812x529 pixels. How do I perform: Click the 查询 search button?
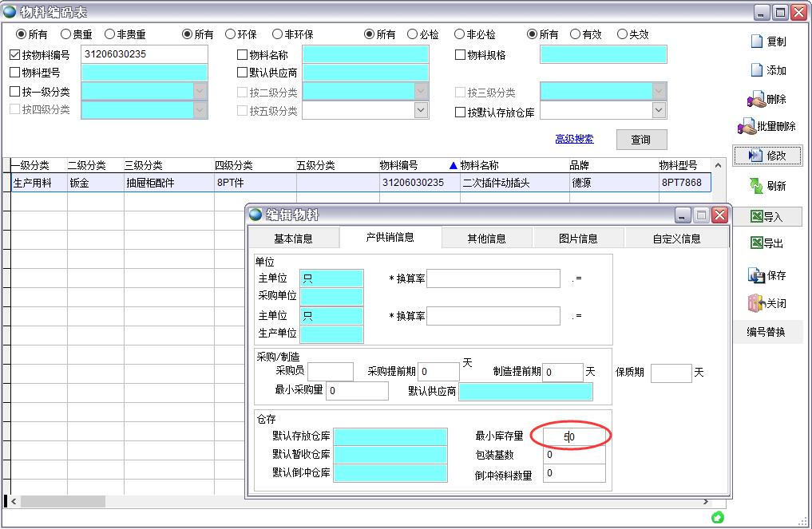(x=640, y=140)
